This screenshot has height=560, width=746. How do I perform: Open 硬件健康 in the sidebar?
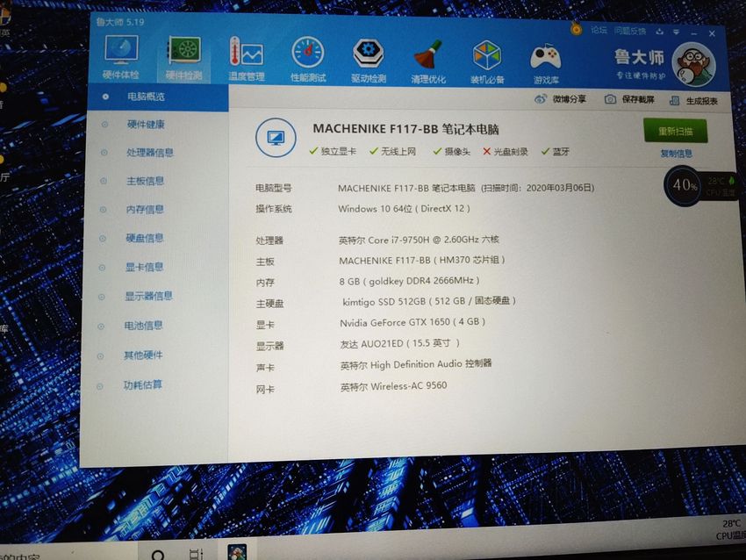point(146,124)
